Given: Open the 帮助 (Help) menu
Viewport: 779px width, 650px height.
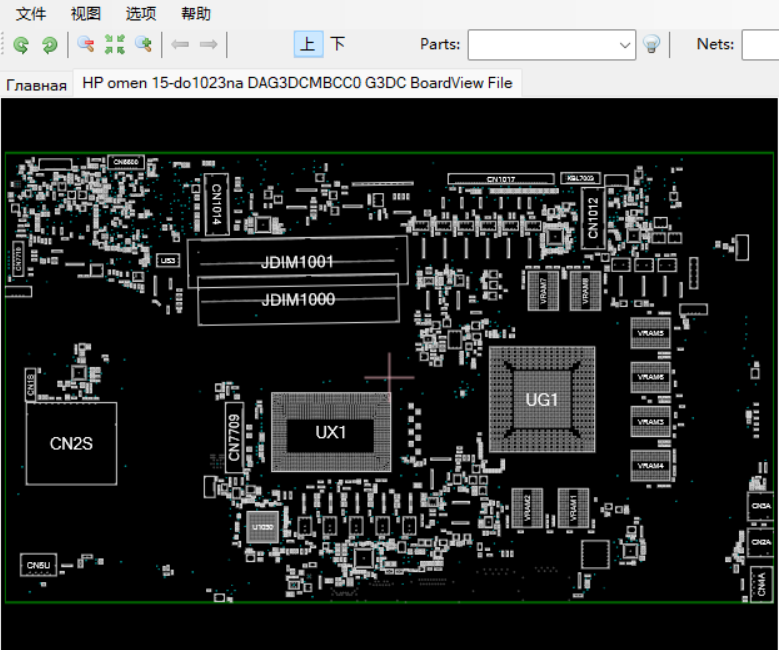Looking at the screenshot, I should 196,14.
